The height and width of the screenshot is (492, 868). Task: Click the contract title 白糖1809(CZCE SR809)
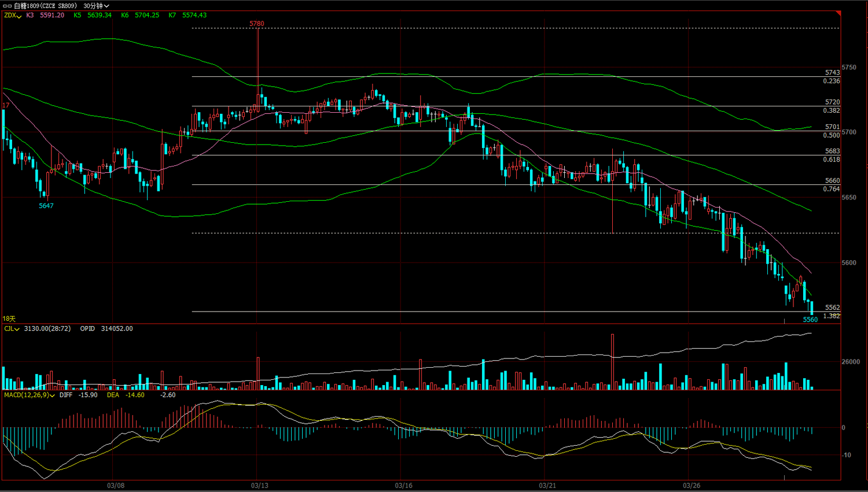45,6
